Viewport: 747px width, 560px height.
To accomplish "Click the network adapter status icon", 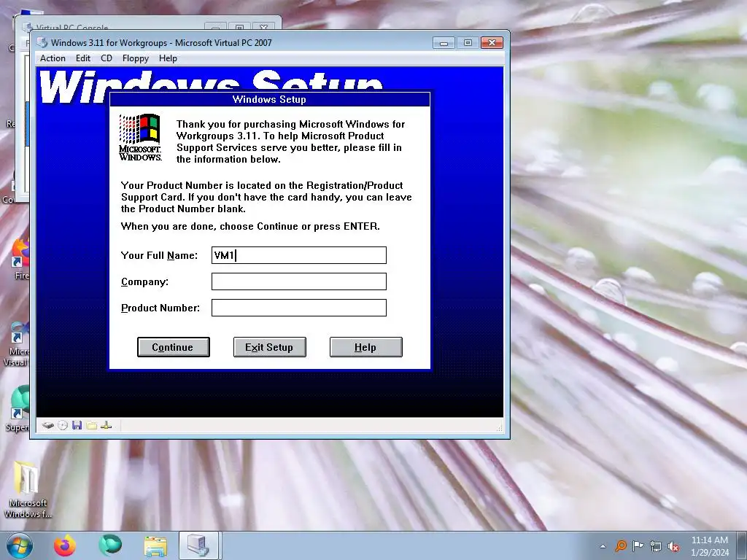I will pyautogui.click(x=107, y=425).
